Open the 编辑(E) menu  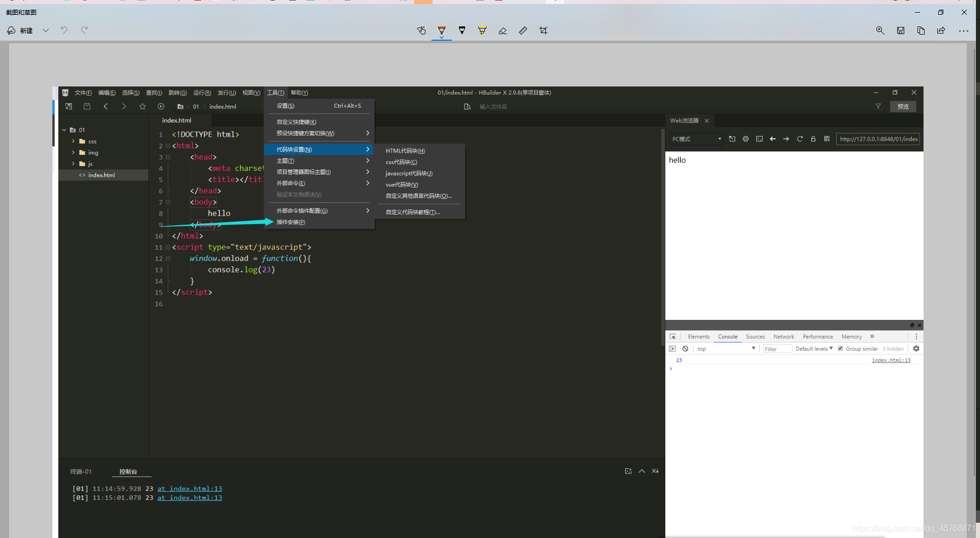click(107, 93)
